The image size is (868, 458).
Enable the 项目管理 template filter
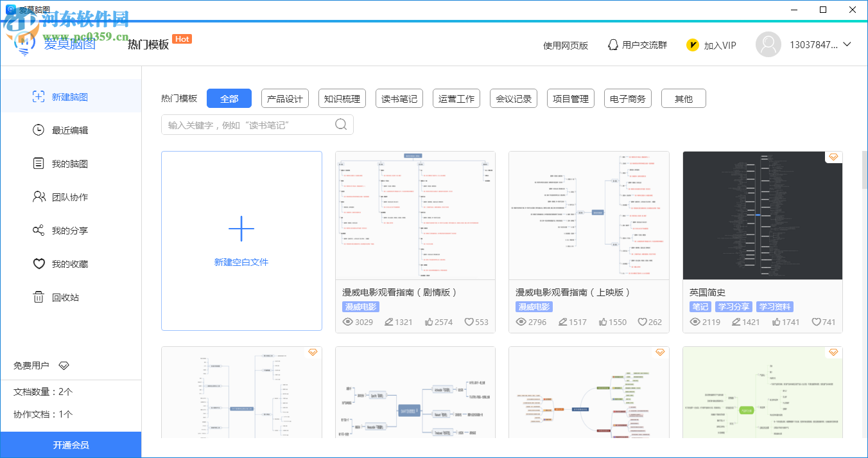[x=570, y=98]
